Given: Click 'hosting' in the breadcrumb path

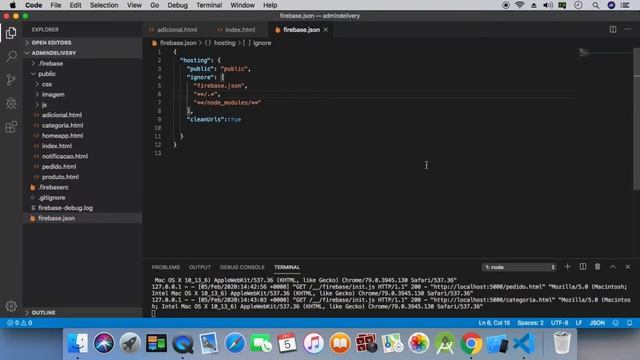Looking at the screenshot, I should coord(224,43).
